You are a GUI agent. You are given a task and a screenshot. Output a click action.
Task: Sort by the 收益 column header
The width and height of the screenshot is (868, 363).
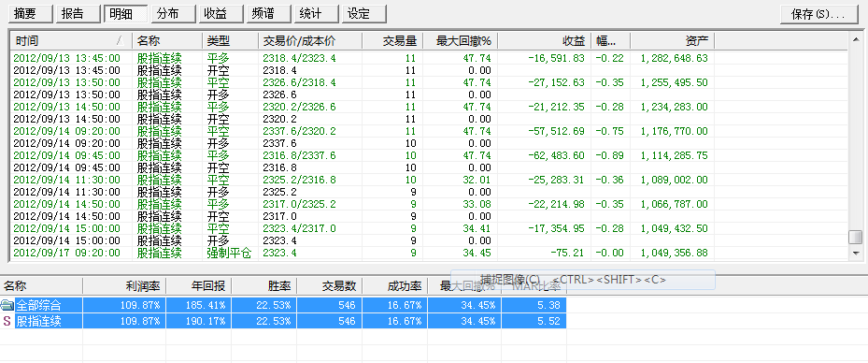[x=544, y=41]
